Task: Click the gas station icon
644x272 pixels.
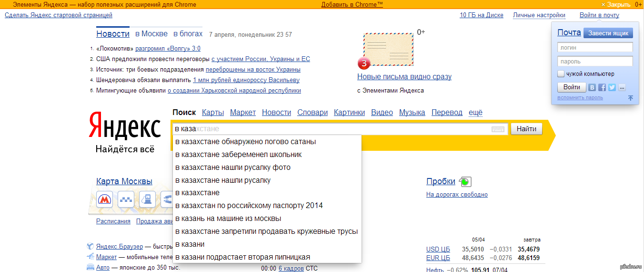Action: [148, 199]
